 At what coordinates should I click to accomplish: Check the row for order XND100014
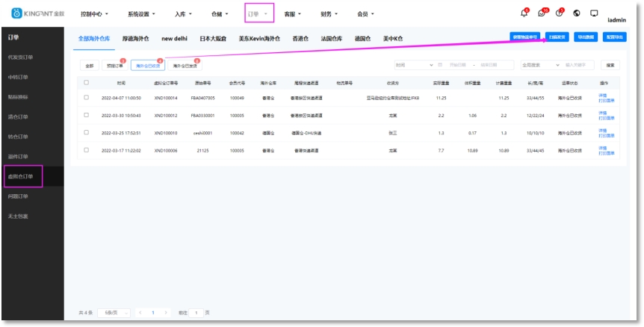(x=86, y=98)
